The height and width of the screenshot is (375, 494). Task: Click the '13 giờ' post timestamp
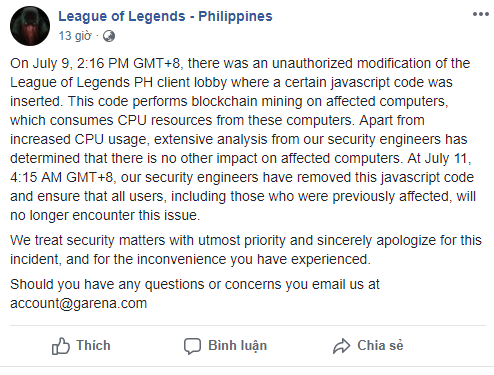(75, 36)
